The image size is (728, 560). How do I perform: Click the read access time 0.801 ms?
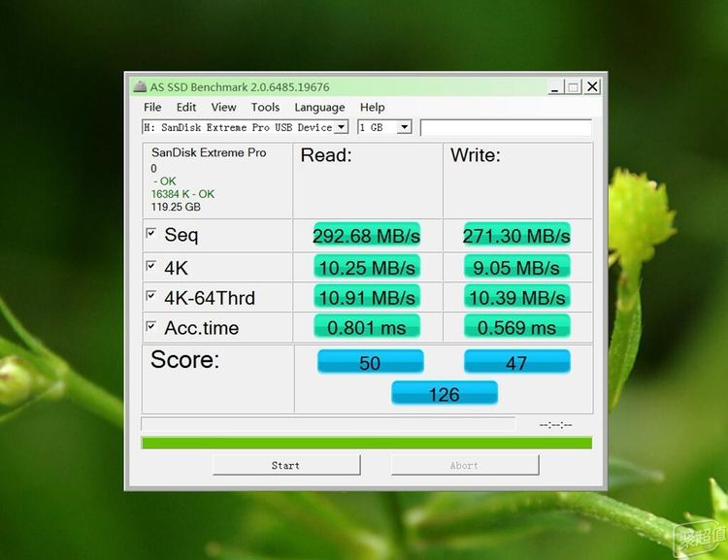pos(367,327)
